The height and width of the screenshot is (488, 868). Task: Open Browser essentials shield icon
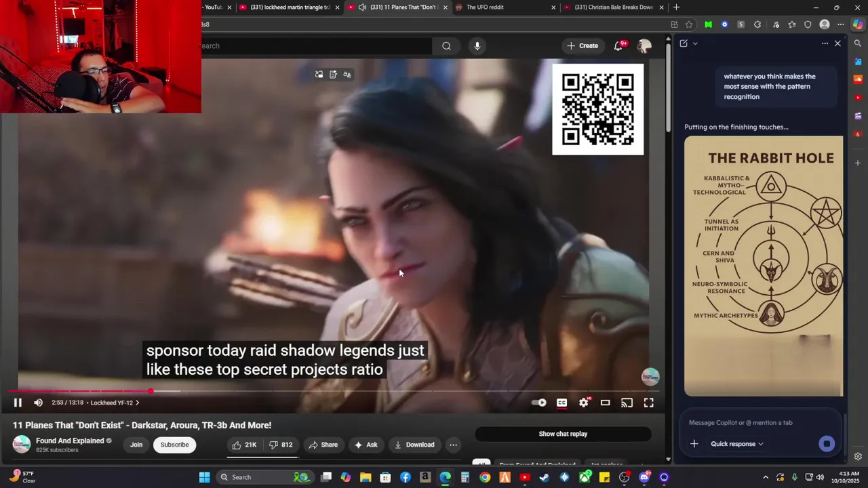click(808, 24)
